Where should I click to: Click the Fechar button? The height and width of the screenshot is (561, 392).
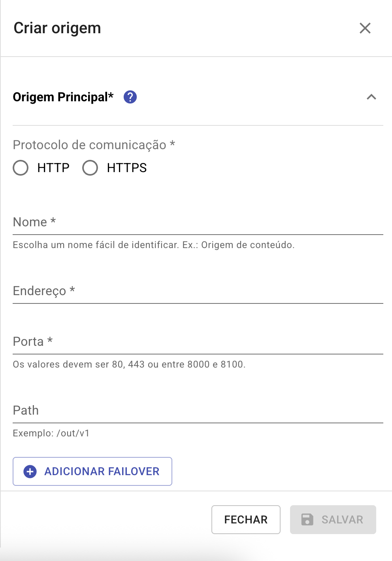coord(246,519)
